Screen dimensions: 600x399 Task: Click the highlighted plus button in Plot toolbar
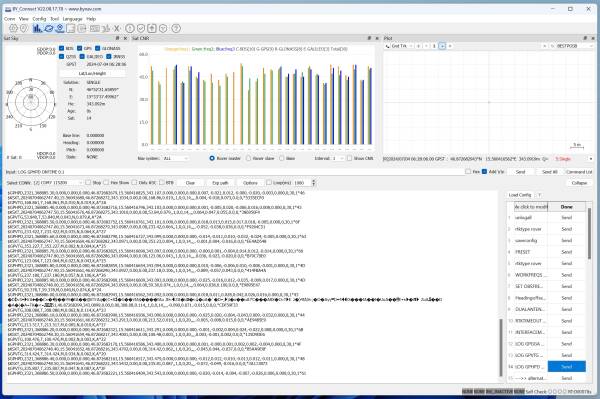(442, 46)
